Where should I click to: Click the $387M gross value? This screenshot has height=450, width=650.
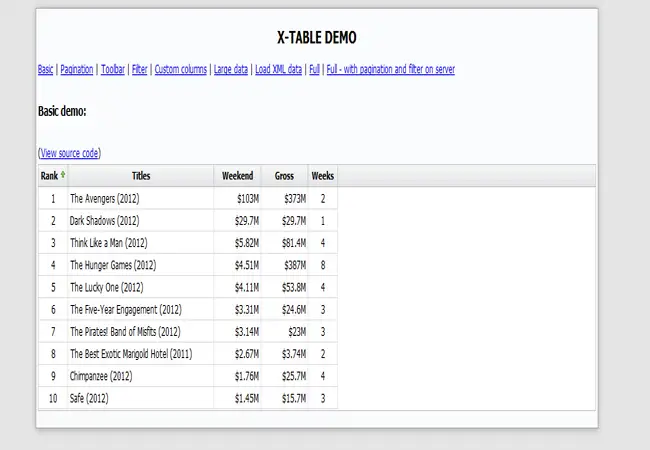295,265
